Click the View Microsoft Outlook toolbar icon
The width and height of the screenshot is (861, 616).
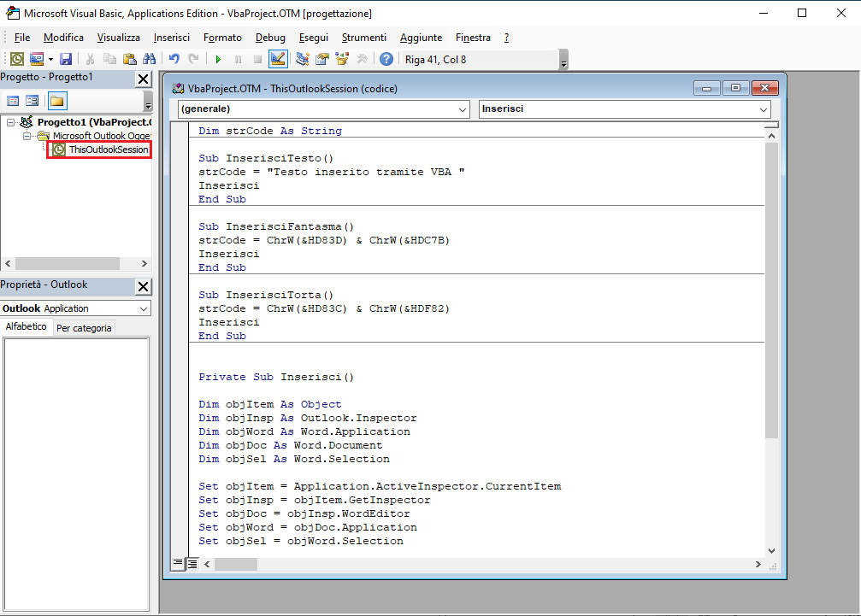point(17,59)
